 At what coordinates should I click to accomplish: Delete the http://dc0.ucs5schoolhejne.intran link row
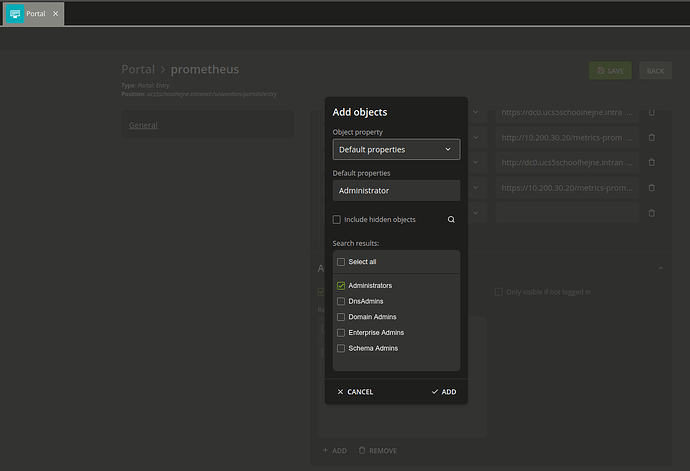(x=652, y=162)
